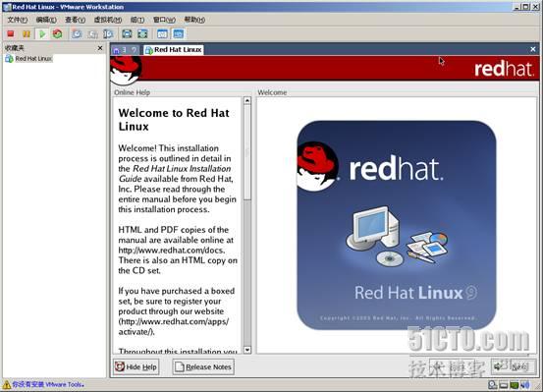543x392 pixels.
Task: Power off the VM with the red stop icon
Action: tap(11, 34)
